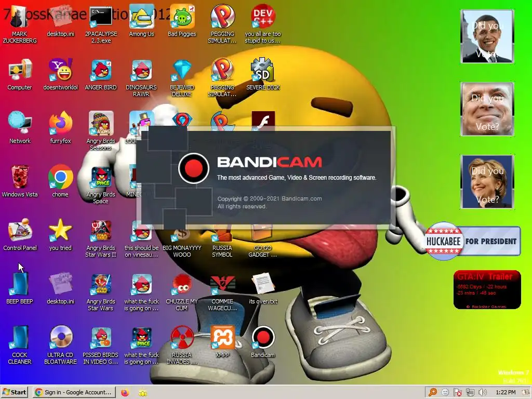Screen dimensions: 532x399
Task: Click the Bandicam splash screen logo
Action: pos(194,168)
